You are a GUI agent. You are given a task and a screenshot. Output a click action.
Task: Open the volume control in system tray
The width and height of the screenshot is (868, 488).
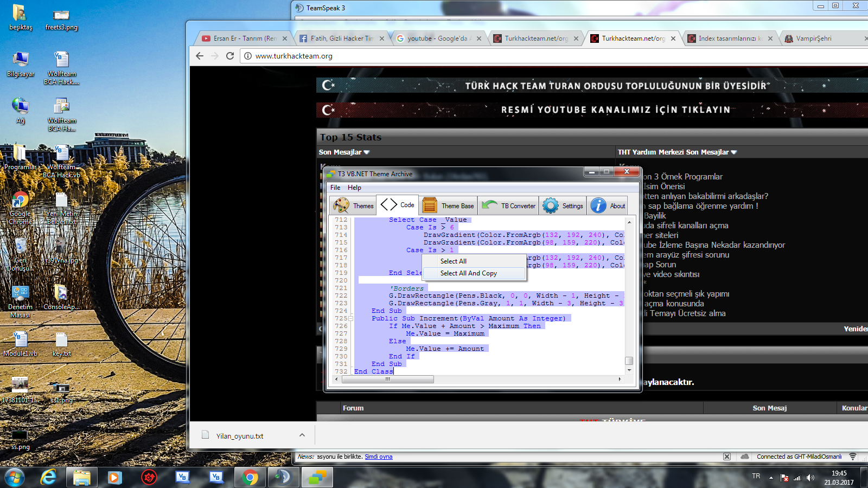tap(810, 478)
